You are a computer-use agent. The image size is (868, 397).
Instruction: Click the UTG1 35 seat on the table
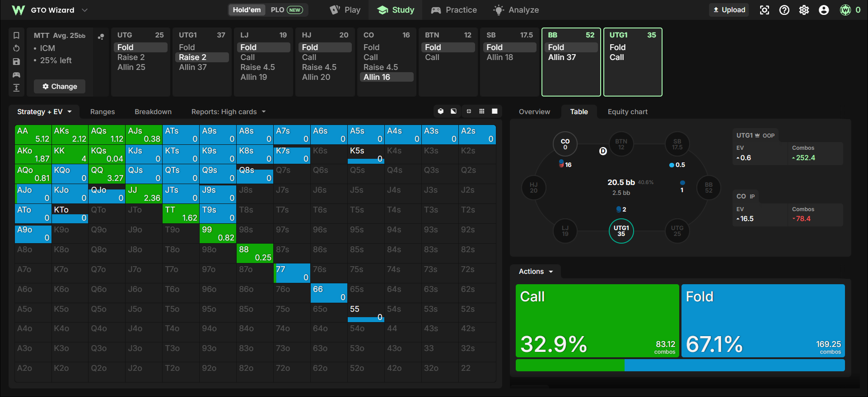[621, 231]
